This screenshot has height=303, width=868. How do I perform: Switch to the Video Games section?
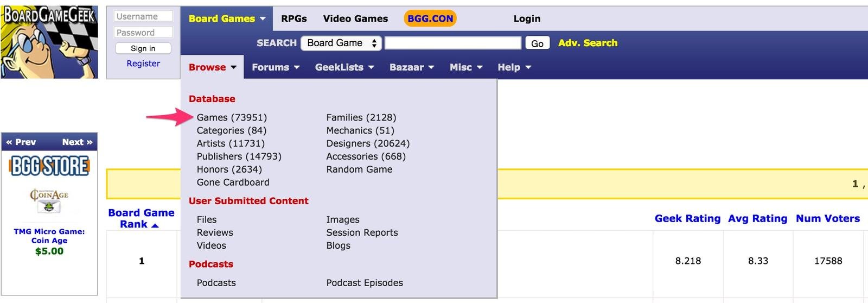click(x=355, y=18)
